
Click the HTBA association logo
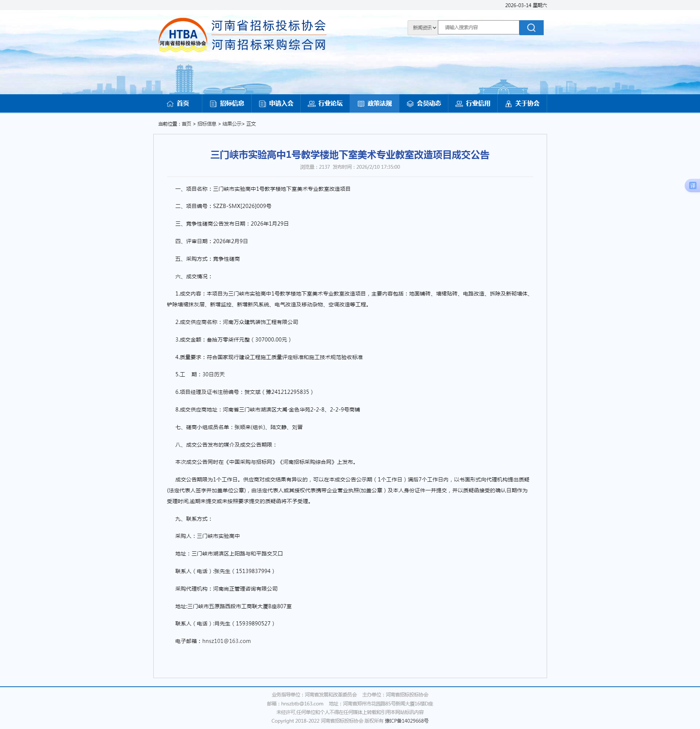pyautogui.click(x=182, y=36)
